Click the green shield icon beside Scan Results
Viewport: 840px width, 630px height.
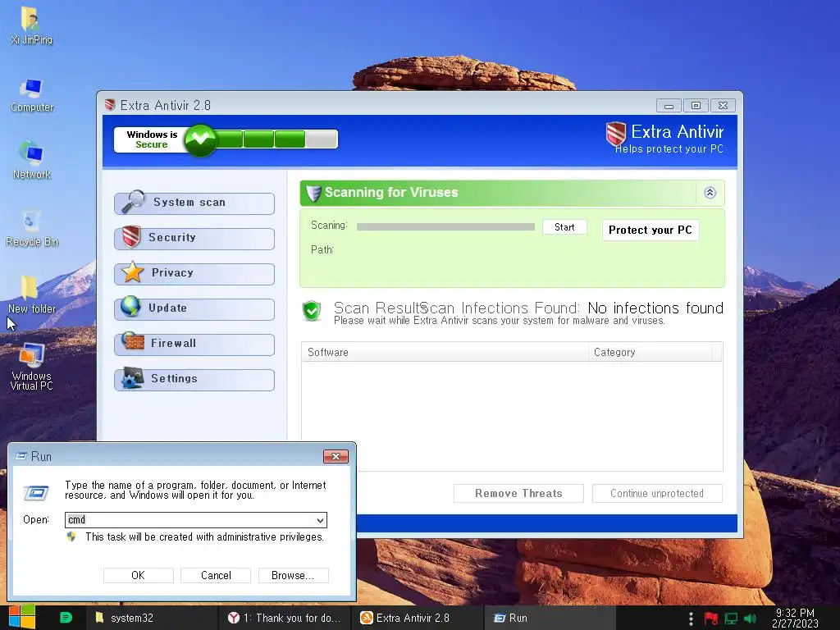[x=311, y=311]
